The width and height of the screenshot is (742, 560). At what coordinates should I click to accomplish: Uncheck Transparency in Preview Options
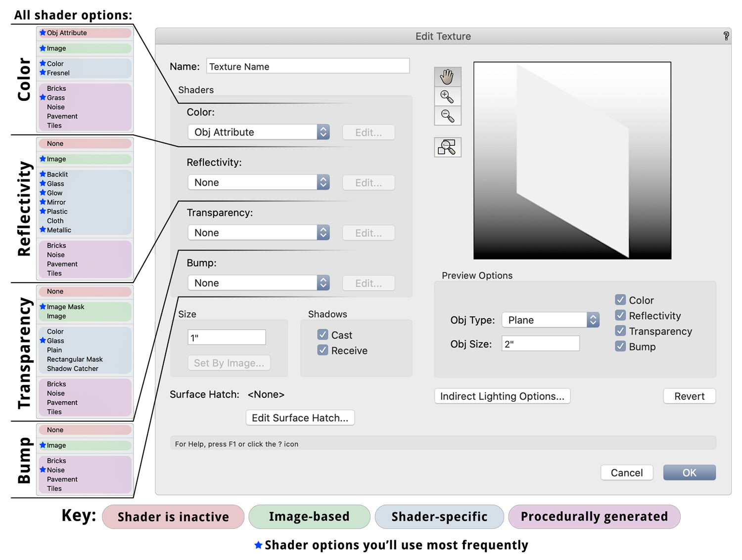tap(621, 331)
